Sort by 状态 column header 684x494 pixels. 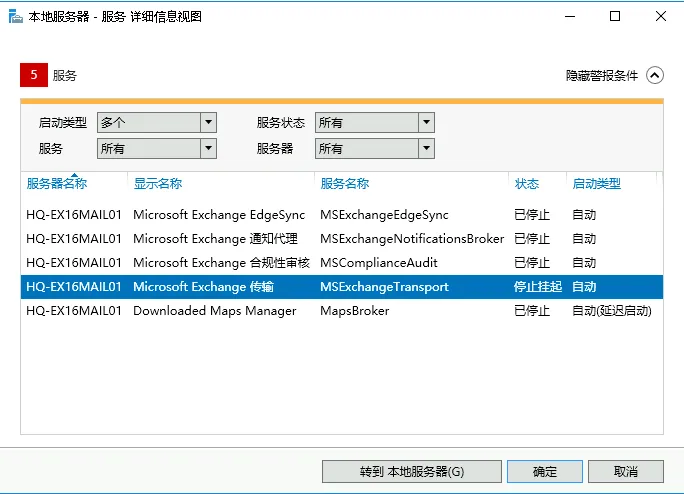(x=527, y=183)
